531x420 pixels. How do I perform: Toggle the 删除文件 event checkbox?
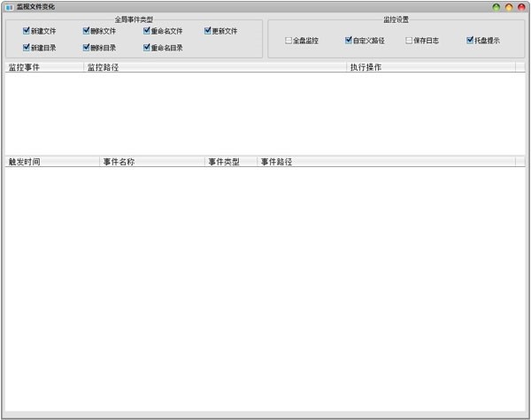point(87,31)
